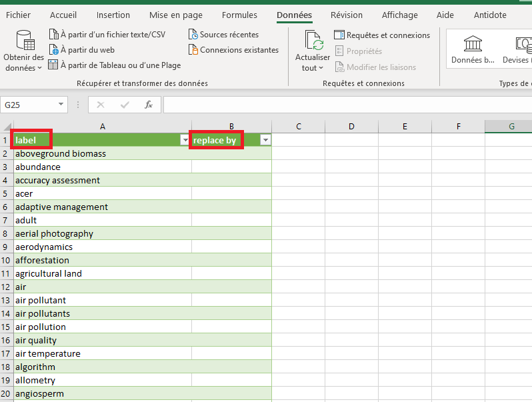This screenshot has width=532, height=402.
Task: Click the formula bar input field
Action: coord(347,105)
